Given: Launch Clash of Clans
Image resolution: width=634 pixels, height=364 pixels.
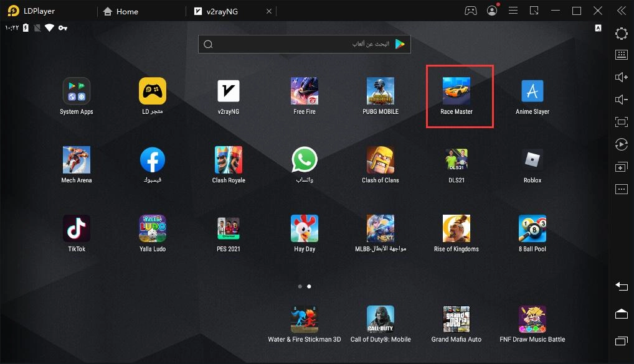Looking at the screenshot, I should pyautogui.click(x=381, y=160).
